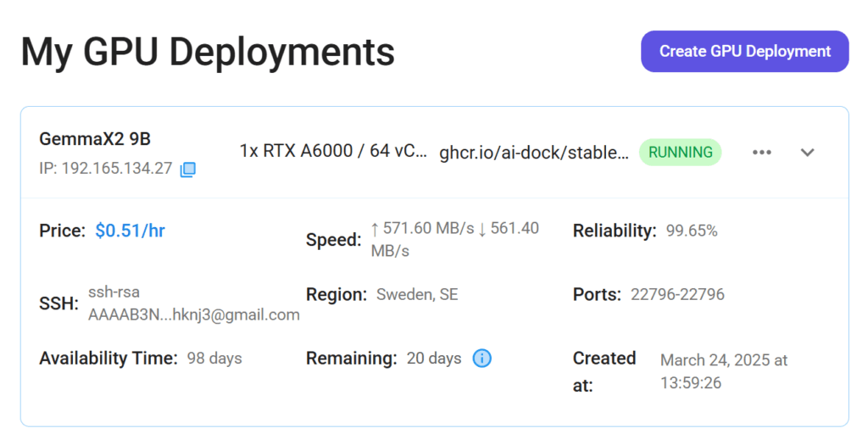The image size is (868, 445).
Task: Select the GemmaX2 9B deployment name
Action: pyautogui.click(x=95, y=139)
